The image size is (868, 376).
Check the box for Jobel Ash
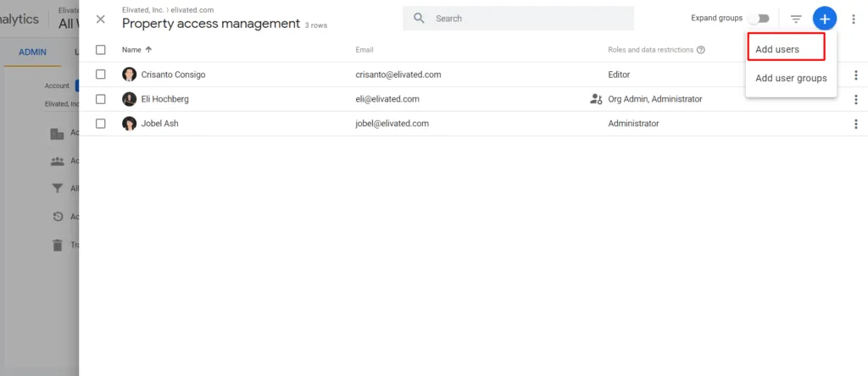(100, 124)
